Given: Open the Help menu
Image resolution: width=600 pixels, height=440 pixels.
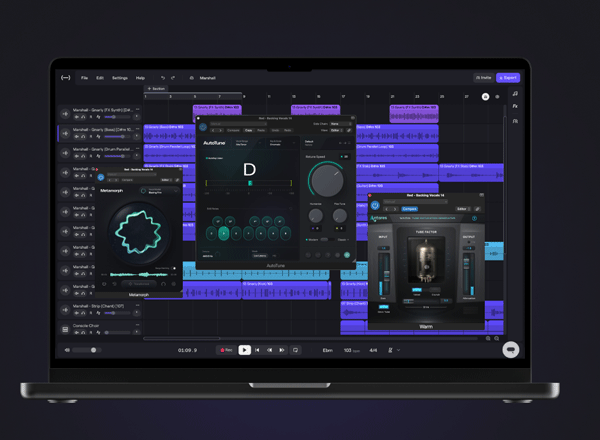Looking at the screenshot, I should [x=140, y=78].
